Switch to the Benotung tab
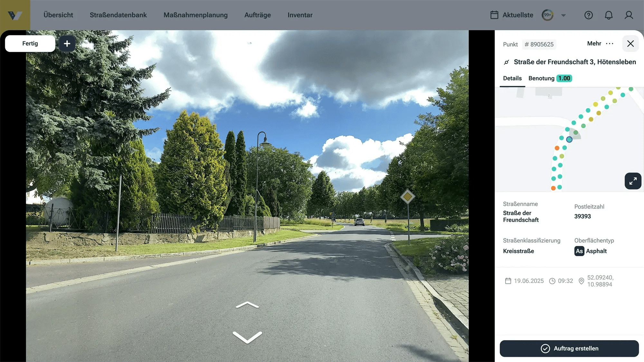The width and height of the screenshot is (644, 362). tap(541, 78)
